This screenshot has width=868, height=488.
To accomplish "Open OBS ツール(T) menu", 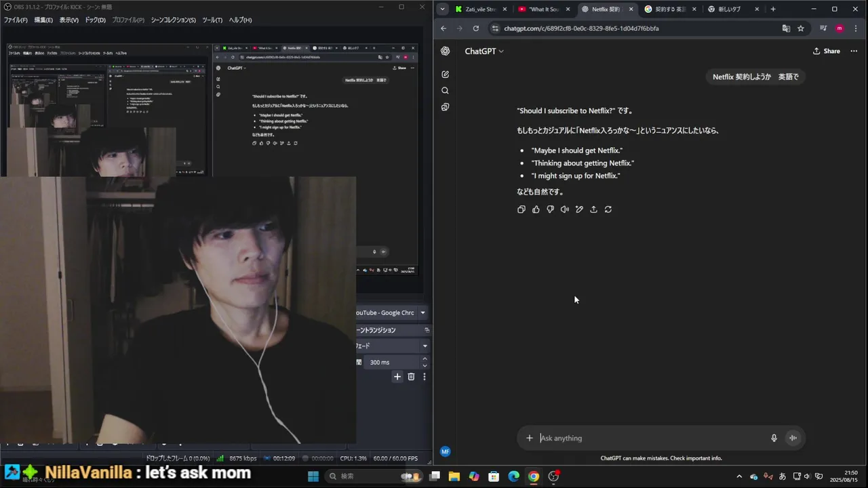I will point(212,20).
